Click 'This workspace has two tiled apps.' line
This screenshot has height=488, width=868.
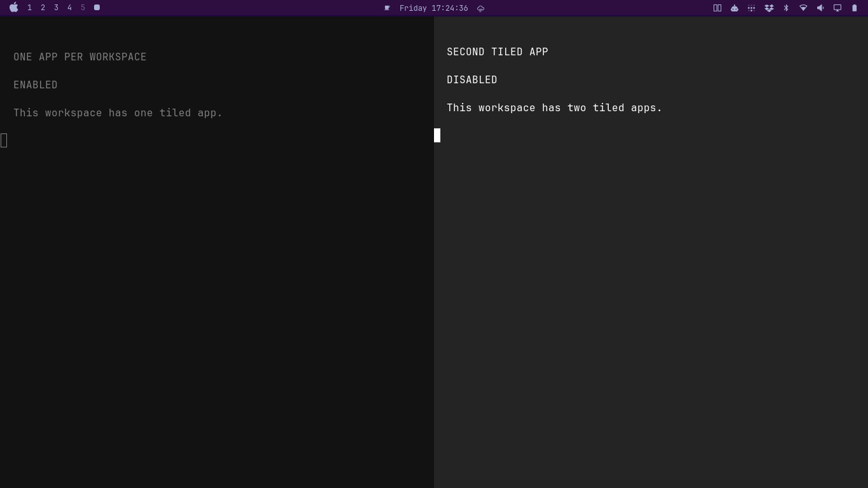pyautogui.click(x=555, y=108)
